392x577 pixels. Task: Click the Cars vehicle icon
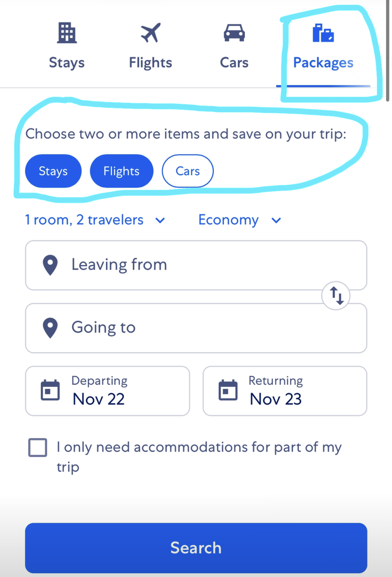234,33
